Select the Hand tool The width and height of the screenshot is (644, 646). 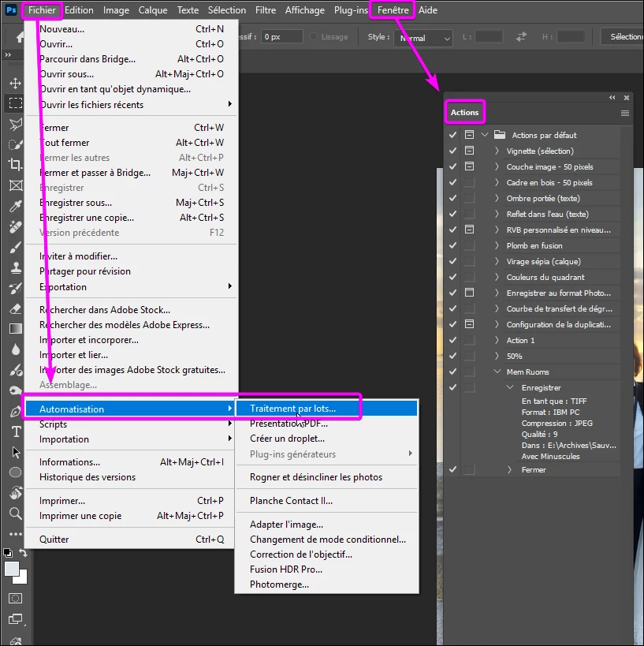tap(15, 492)
